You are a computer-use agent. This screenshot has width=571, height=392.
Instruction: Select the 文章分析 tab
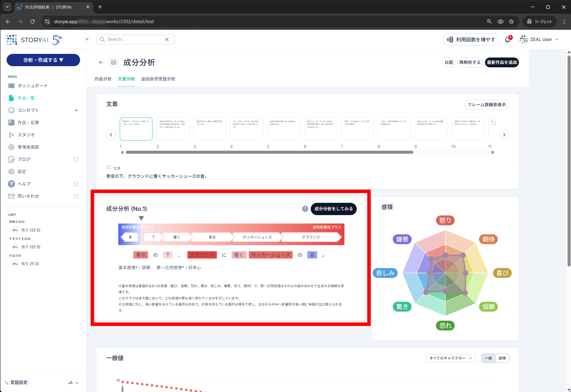click(x=126, y=79)
